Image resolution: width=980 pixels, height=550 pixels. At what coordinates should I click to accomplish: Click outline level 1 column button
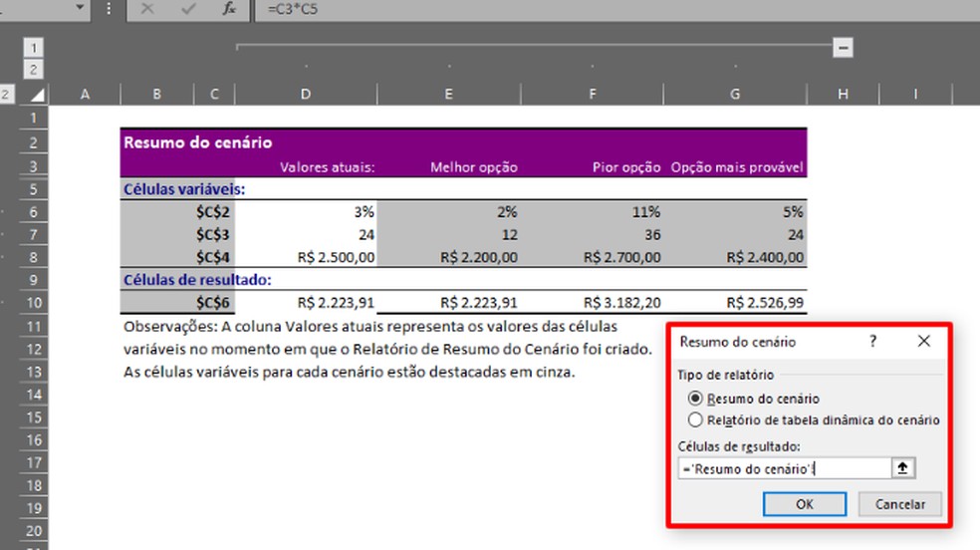point(33,48)
